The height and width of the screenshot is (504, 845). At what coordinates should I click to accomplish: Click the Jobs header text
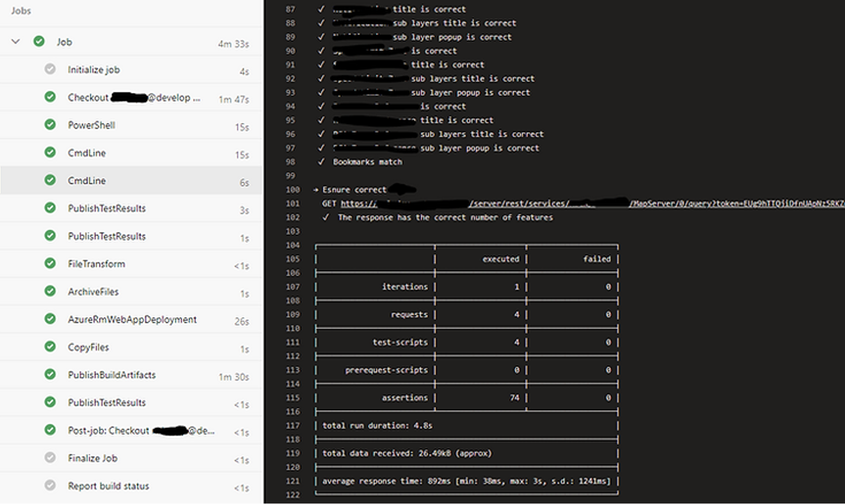click(x=21, y=10)
